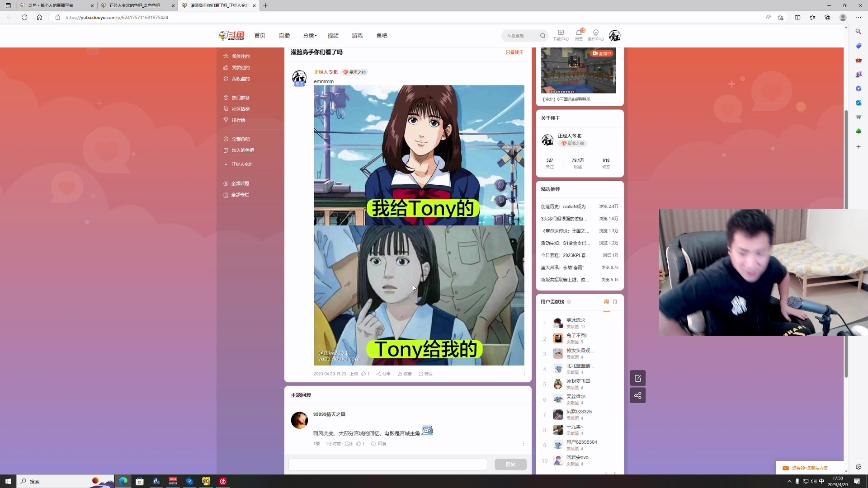This screenshot has height=488, width=868.
Task: Open 直播 in the navigation bar
Action: pyautogui.click(x=284, y=35)
